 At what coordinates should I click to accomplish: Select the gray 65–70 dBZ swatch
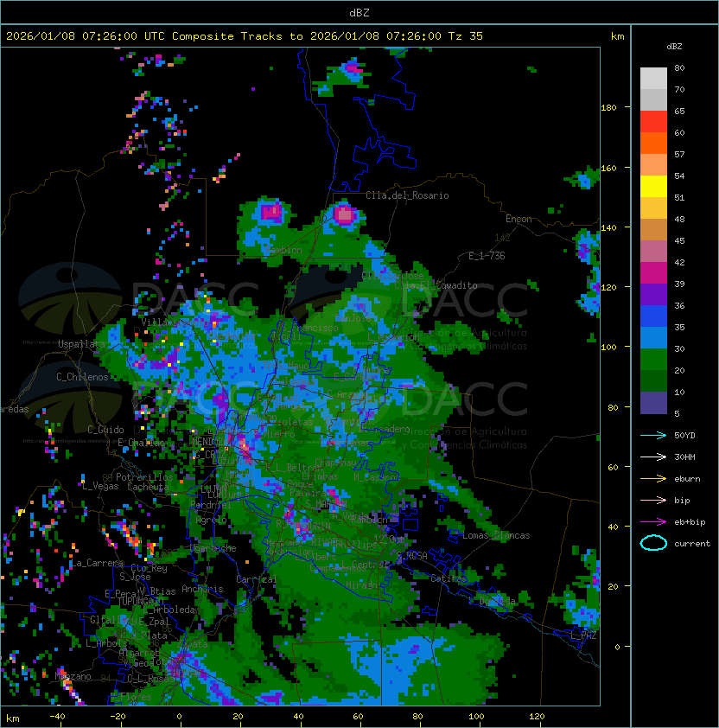[653, 99]
